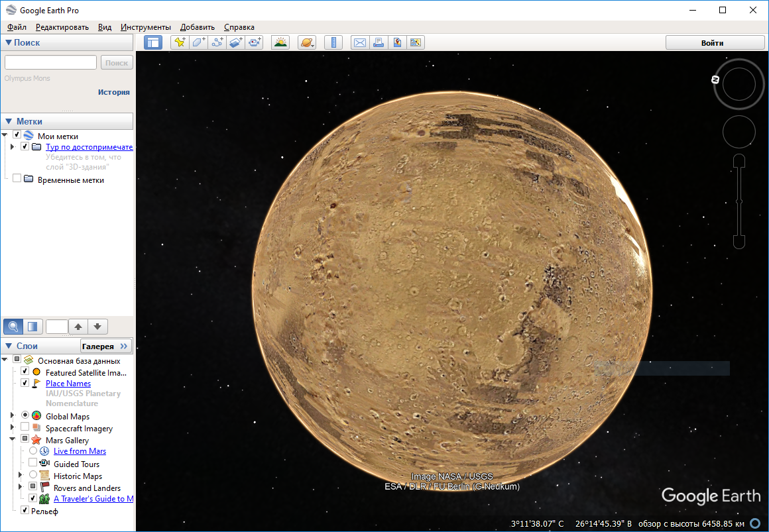This screenshot has height=532, width=769.
Task: Click the N north indicator on the compass
Action: [715, 80]
